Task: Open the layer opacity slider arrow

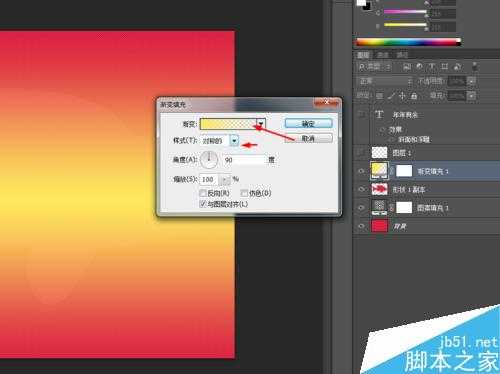Action: point(471,81)
